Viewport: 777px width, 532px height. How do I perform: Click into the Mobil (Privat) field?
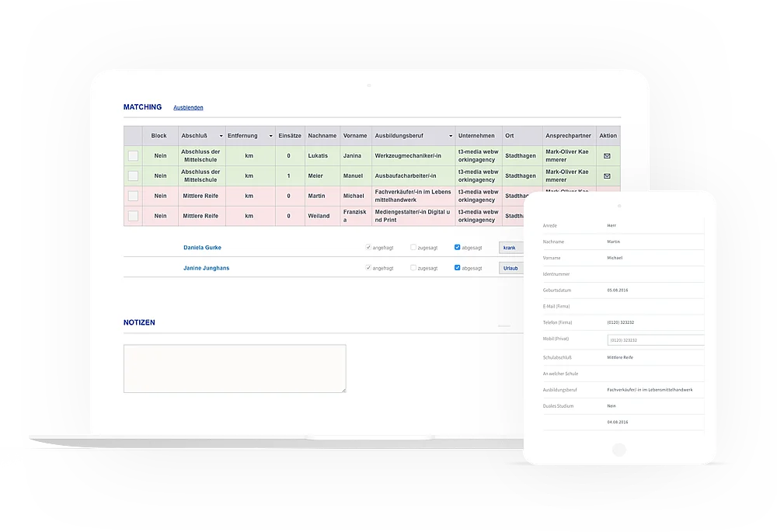pos(655,340)
